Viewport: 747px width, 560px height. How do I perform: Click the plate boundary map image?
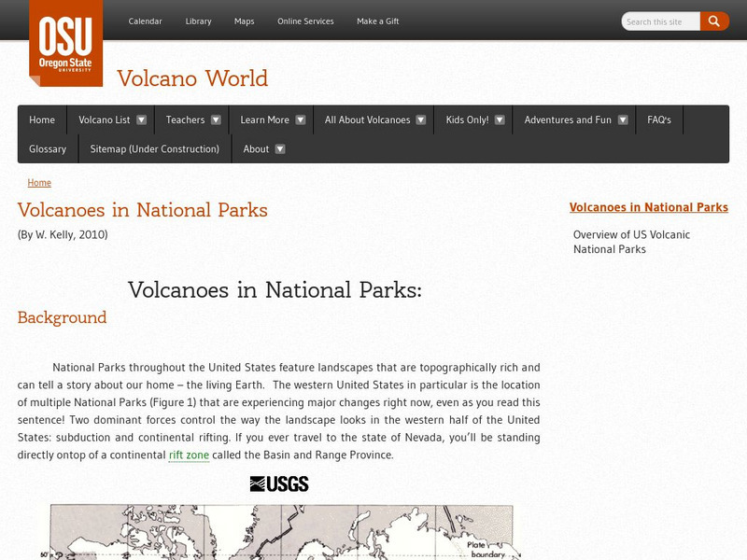tap(280, 532)
